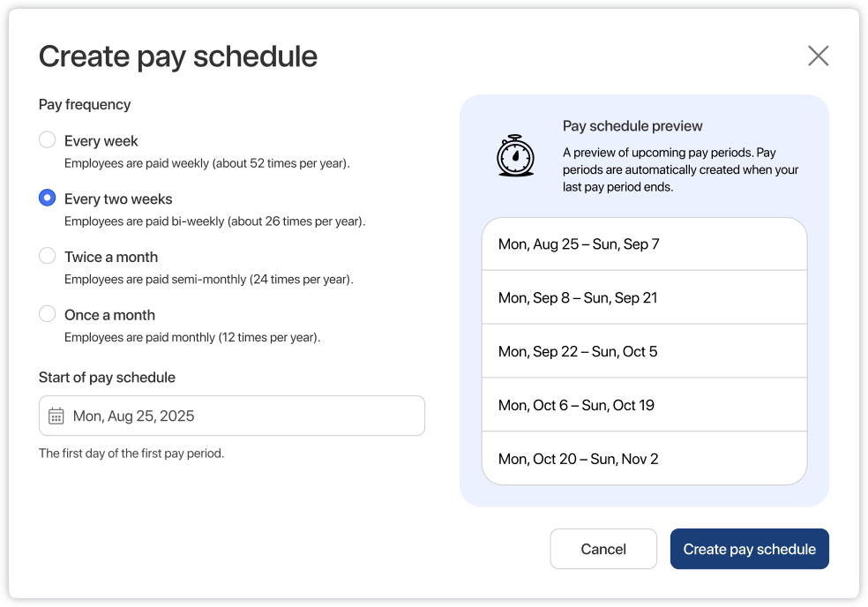Click the Once a month label text
Screen dimensions: 868x607
[109, 315]
